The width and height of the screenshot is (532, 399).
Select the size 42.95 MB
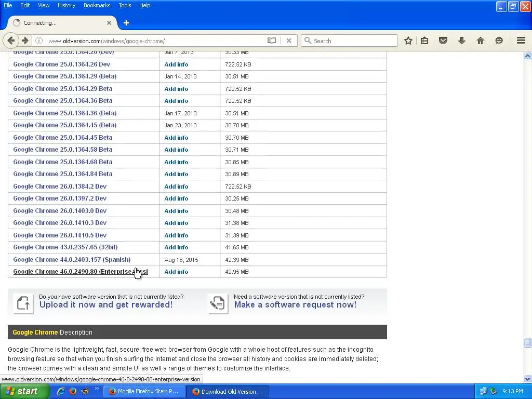click(x=237, y=272)
